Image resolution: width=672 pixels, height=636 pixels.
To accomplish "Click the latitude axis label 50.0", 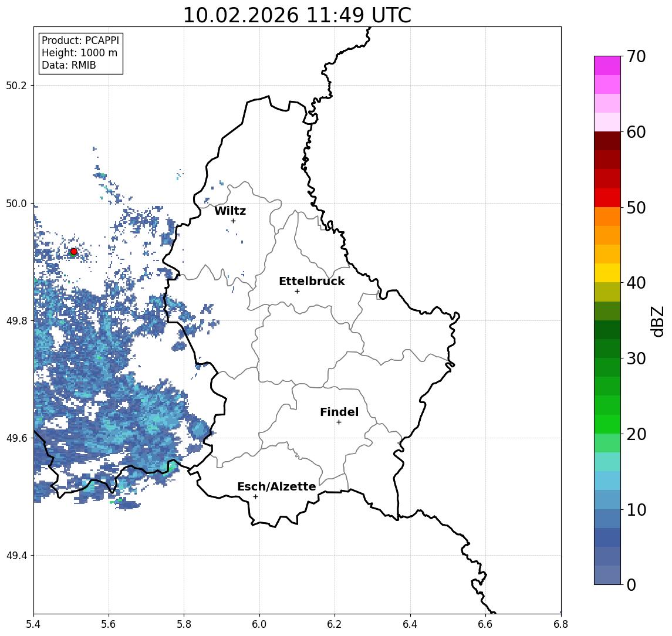I will point(16,203).
